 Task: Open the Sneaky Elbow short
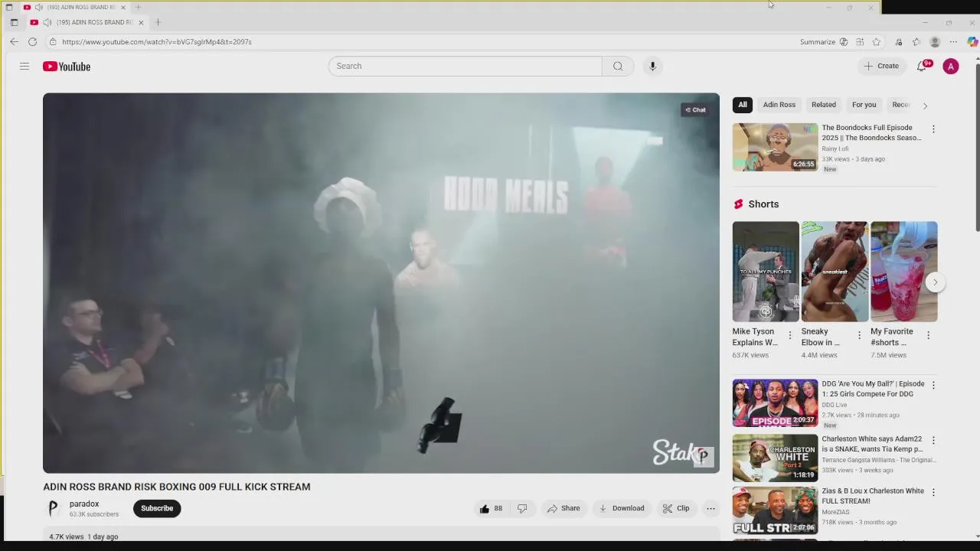pos(835,272)
